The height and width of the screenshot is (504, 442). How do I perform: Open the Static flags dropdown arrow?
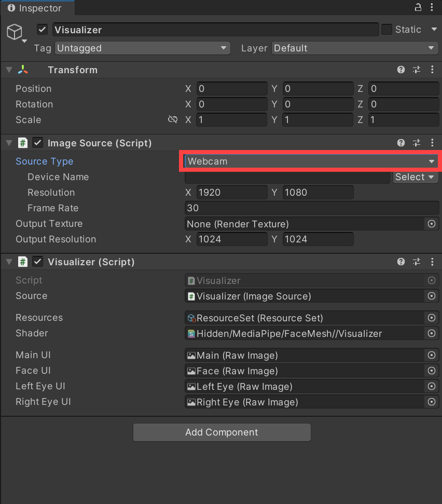[434, 30]
